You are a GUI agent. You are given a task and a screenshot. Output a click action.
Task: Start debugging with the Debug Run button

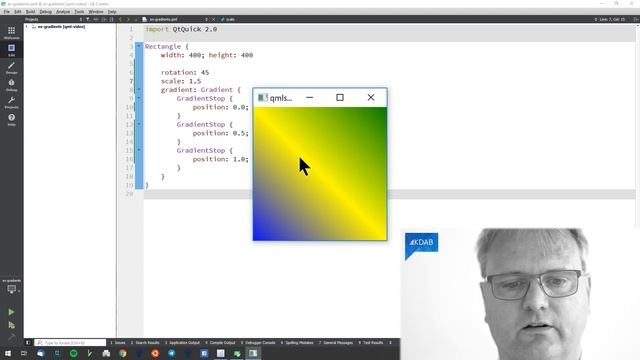11,325
